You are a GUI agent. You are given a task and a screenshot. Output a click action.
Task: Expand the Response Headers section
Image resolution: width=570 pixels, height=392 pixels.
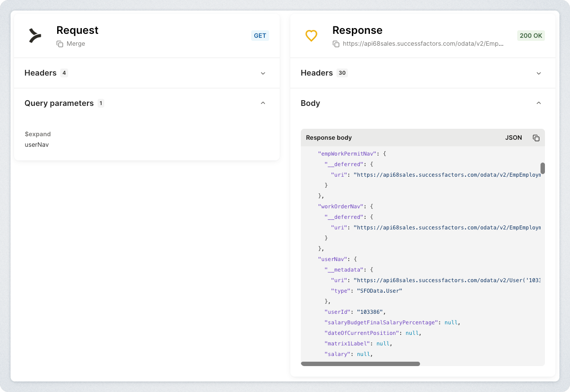(x=539, y=73)
